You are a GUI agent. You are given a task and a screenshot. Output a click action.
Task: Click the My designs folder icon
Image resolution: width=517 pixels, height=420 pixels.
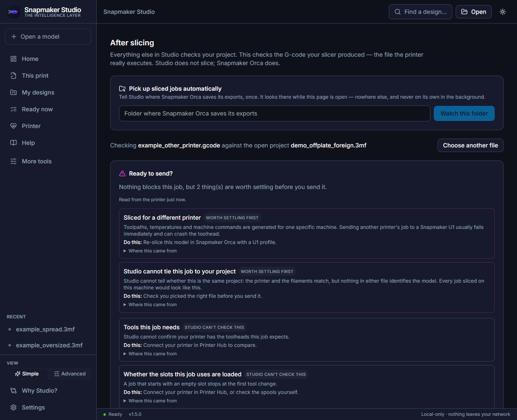pyautogui.click(x=13, y=92)
